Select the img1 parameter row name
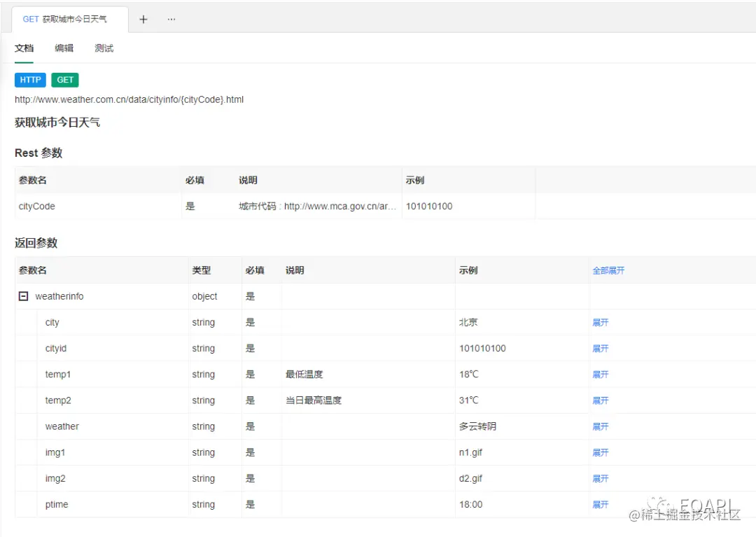 pyautogui.click(x=55, y=453)
